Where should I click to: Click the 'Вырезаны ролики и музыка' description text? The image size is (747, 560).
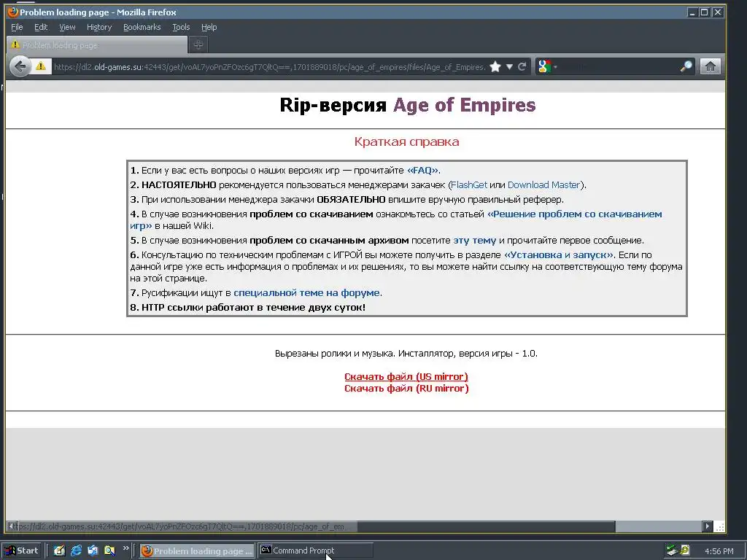[334, 354]
